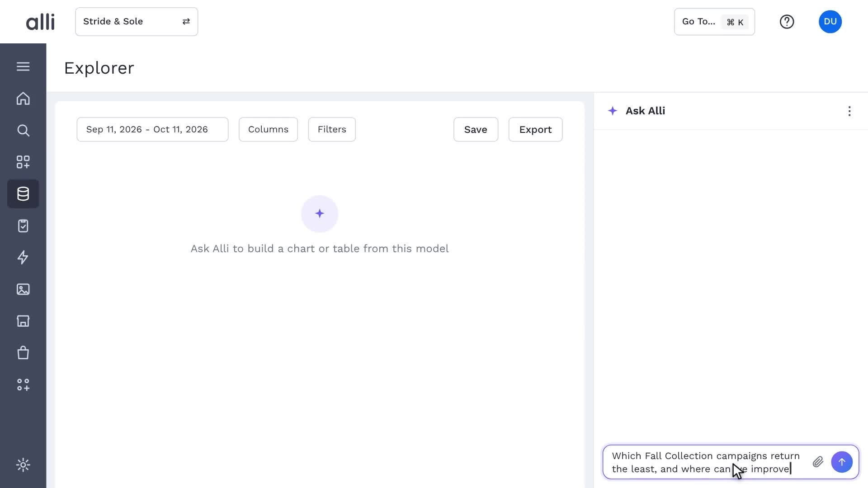
Task: Open the Stride & Sole client switcher
Action: pyautogui.click(x=137, y=22)
